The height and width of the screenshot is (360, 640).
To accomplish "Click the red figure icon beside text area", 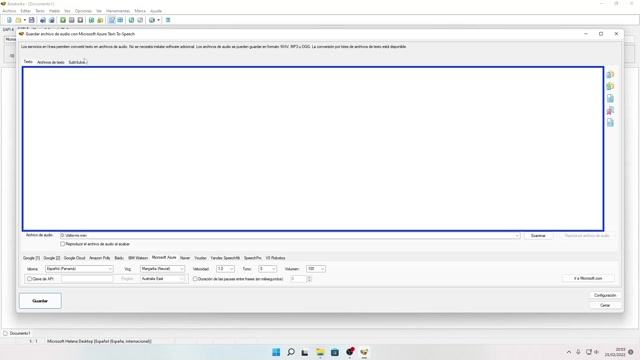I will tap(610, 110).
